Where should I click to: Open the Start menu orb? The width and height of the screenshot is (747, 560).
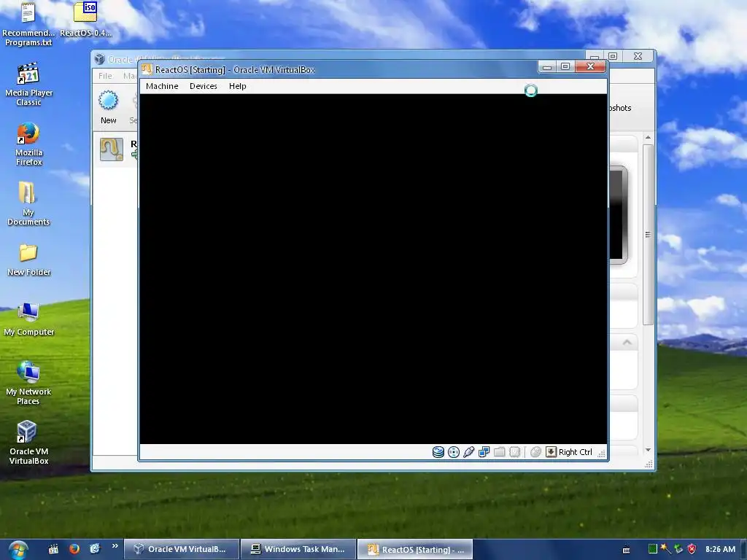click(x=18, y=550)
